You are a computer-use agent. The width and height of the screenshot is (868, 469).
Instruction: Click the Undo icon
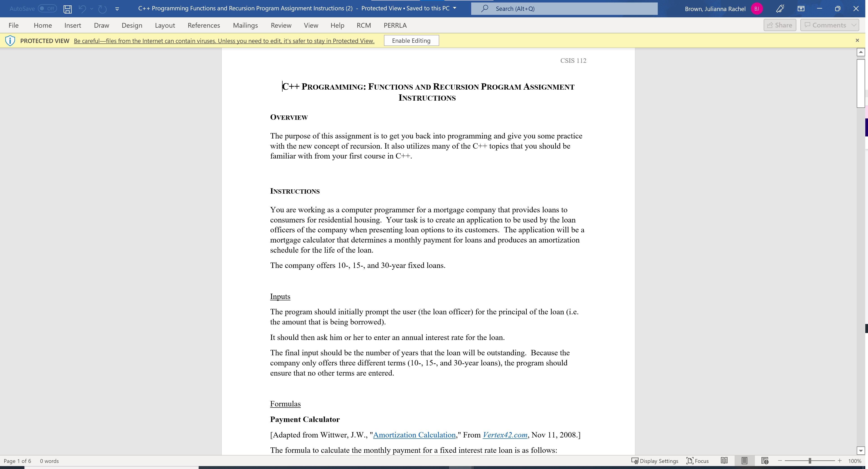point(83,9)
